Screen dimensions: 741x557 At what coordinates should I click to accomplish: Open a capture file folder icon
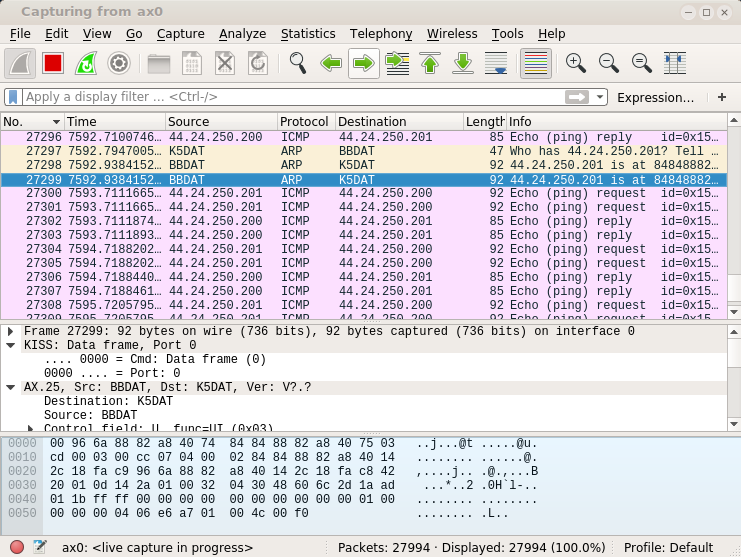pos(159,63)
